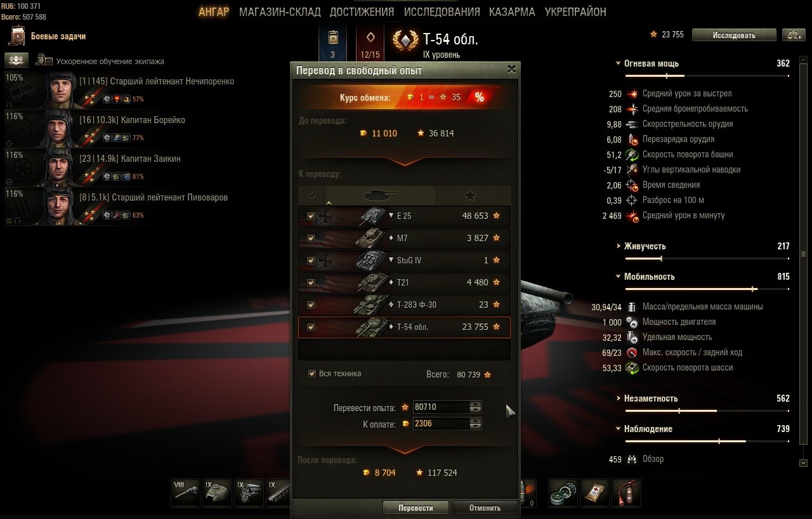This screenshot has height=519, width=812.
Task: Open the ИССЛЕДОВАНИЯ tab
Action: 442,12
